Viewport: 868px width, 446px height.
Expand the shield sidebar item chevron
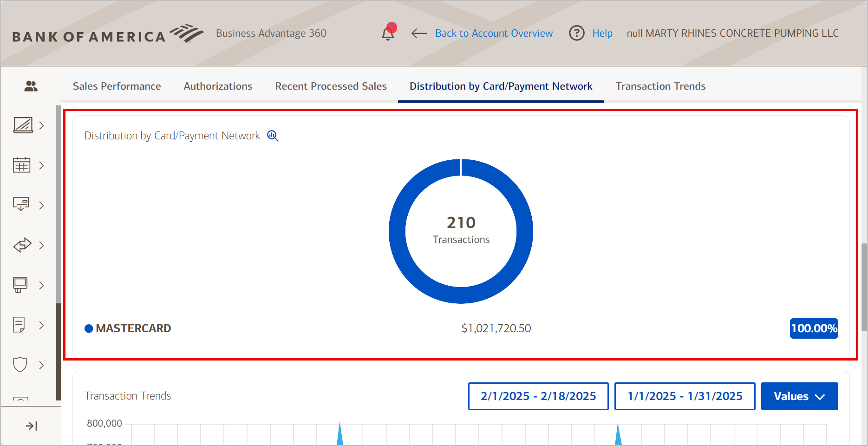pos(41,365)
